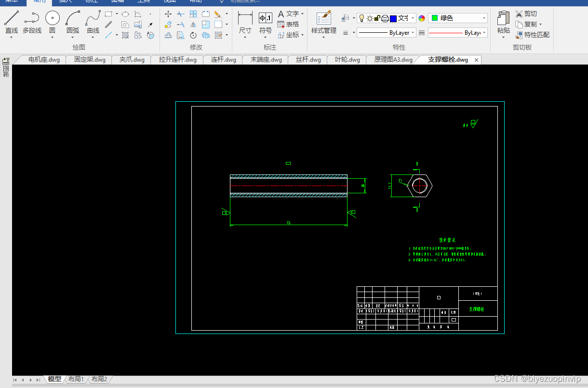This screenshot has width=588, height=388.
Task: Click the 复制 copy button
Action: [x=526, y=25]
